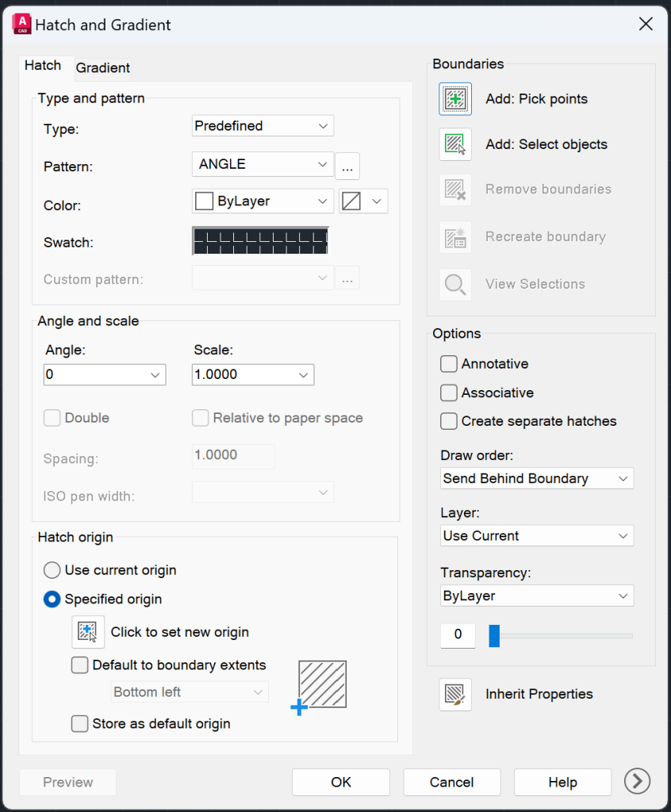Open the Draw order dropdown
Screen dimensions: 671x812
click(536, 478)
